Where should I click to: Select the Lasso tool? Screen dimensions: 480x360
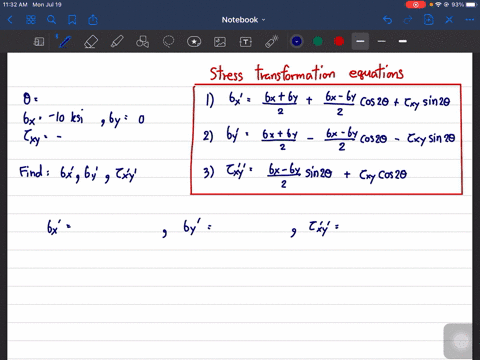[168, 42]
